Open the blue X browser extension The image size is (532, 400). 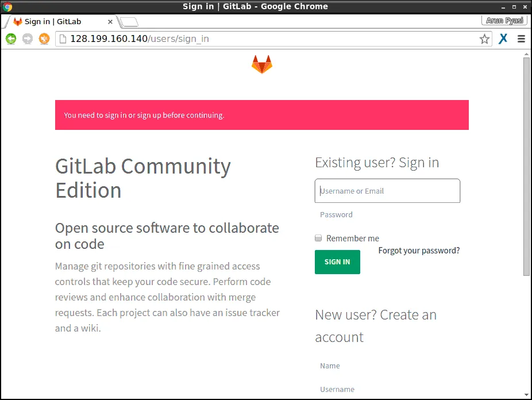click(503, 39)
